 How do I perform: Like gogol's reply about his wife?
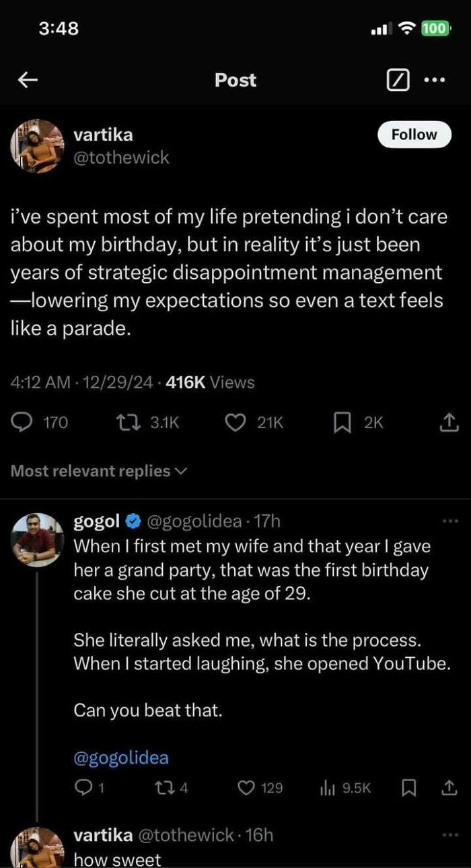tap(248, 788)
